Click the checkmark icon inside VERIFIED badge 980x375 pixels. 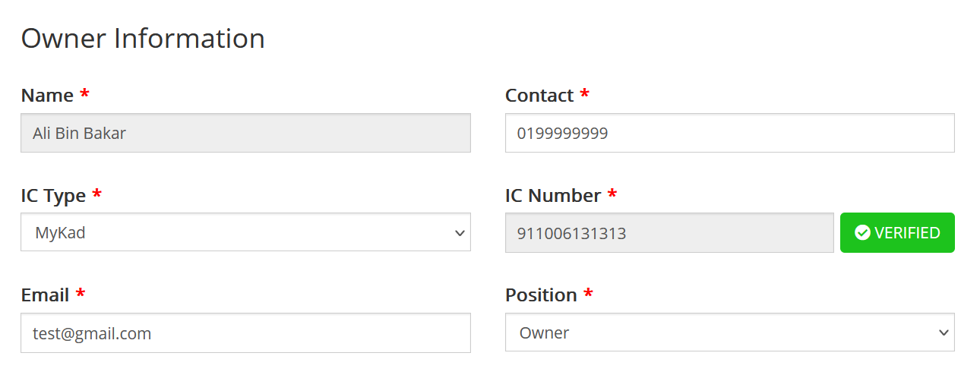coord(862,233)
